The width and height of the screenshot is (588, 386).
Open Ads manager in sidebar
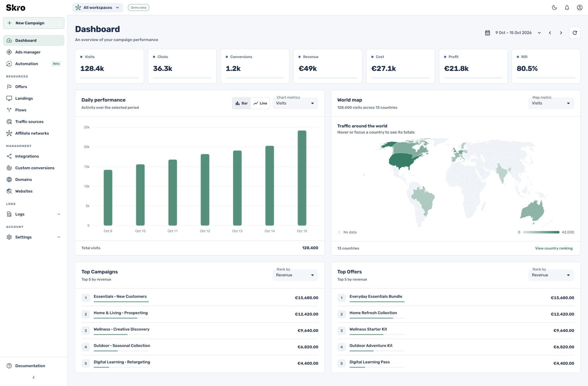(34, 52)
